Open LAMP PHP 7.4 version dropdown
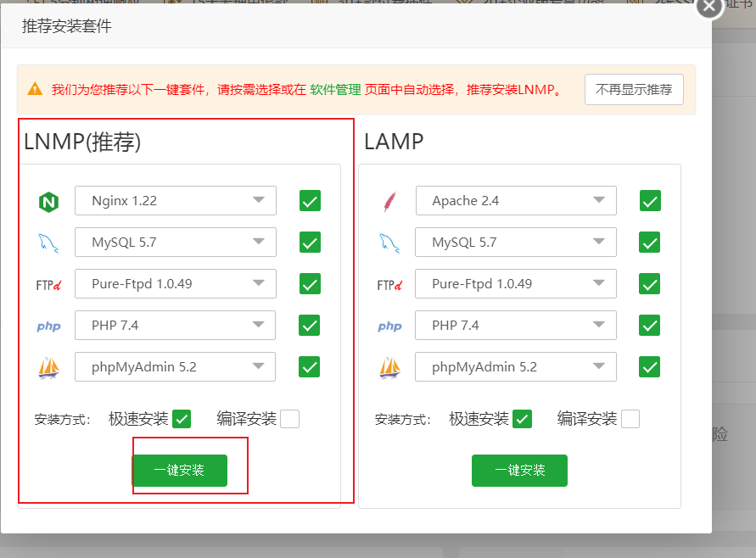The height and width of the screenshot is (558, 756). [x=516, y=326]
